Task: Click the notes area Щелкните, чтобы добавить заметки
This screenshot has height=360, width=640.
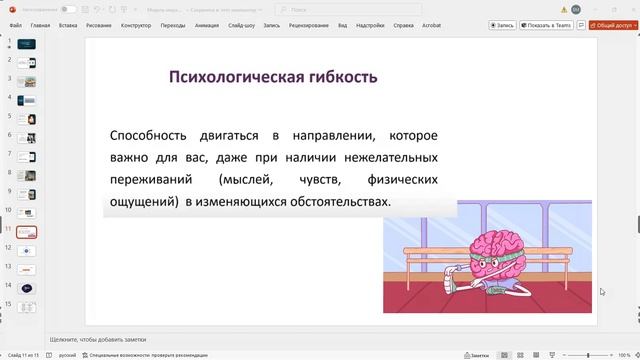Action: coord(98,340)
